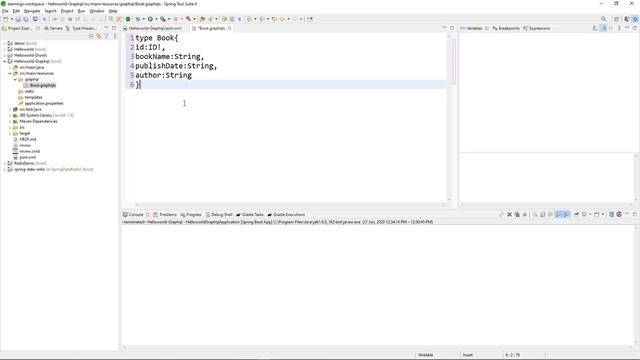The image size is (640, 360).
Task: Click Remove All Terminated Launches console icon
Action: (x=517, y=215)
